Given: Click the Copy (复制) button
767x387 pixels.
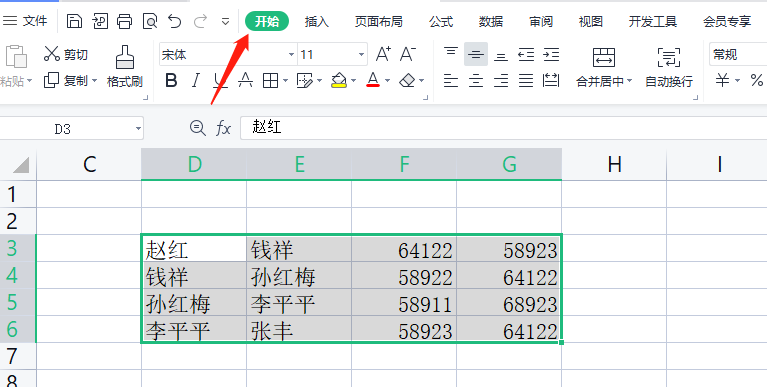Looking at the screenshot, I should (x=66, y=80).
